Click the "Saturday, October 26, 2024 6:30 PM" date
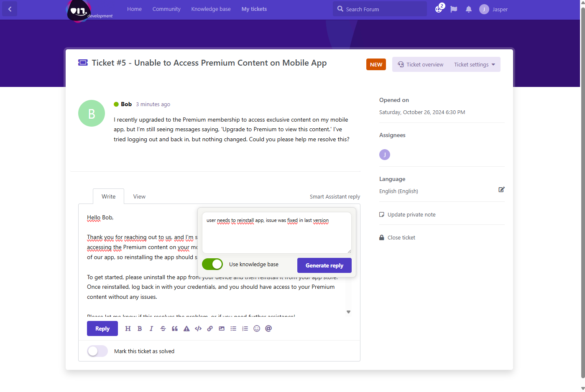Viewport: 585px width, 392px height. [422, 112]
